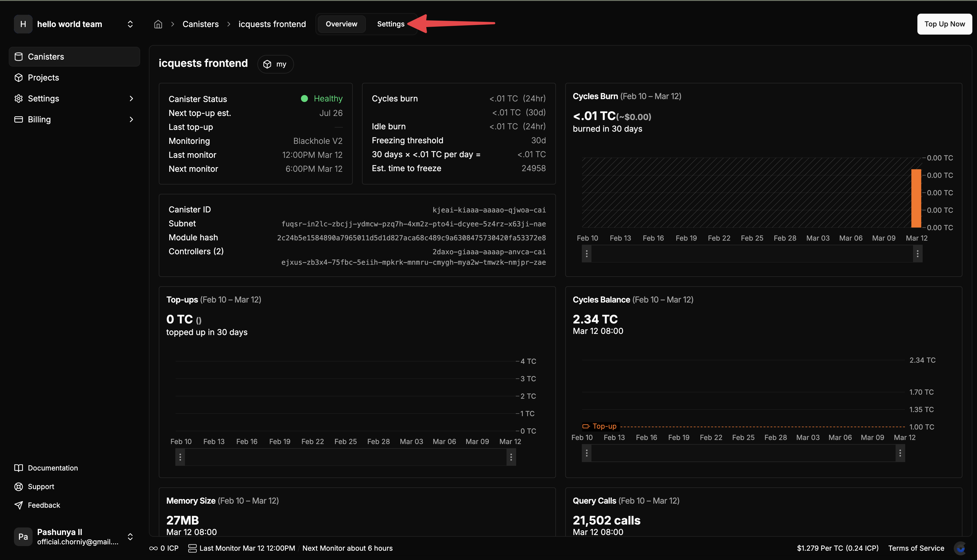The image size is (977, 560).
Task: Open the Cycles Burn chart kebab menu
Action: pyautogui.click(x=586, y=254)
